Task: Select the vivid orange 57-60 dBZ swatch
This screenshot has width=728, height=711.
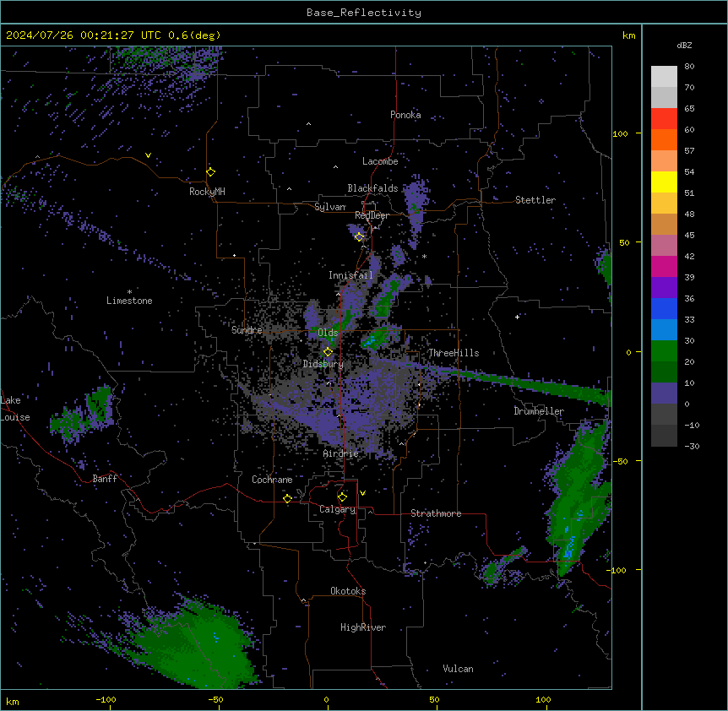Action: (x=664, y=139)
